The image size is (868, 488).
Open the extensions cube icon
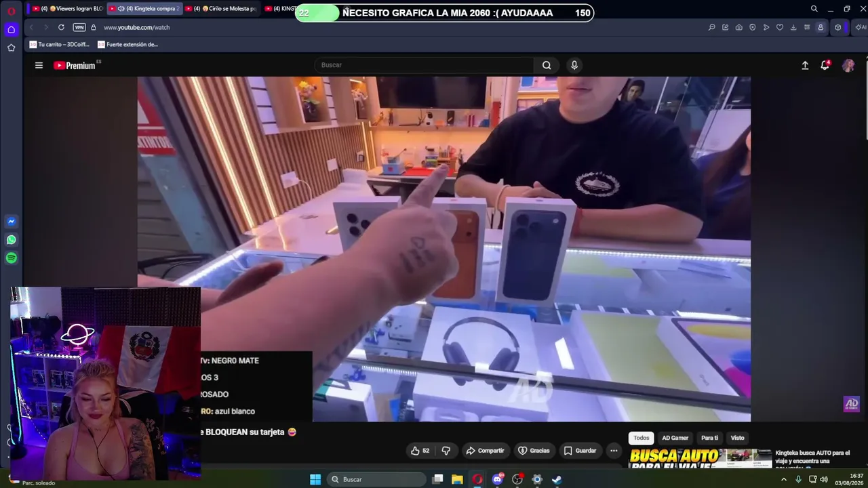(838, 27)
